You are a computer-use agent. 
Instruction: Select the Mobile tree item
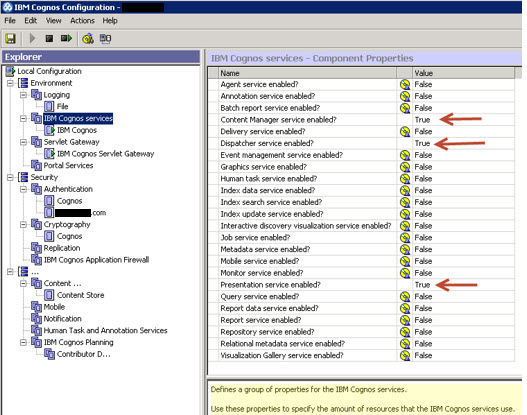click(54, 307)
